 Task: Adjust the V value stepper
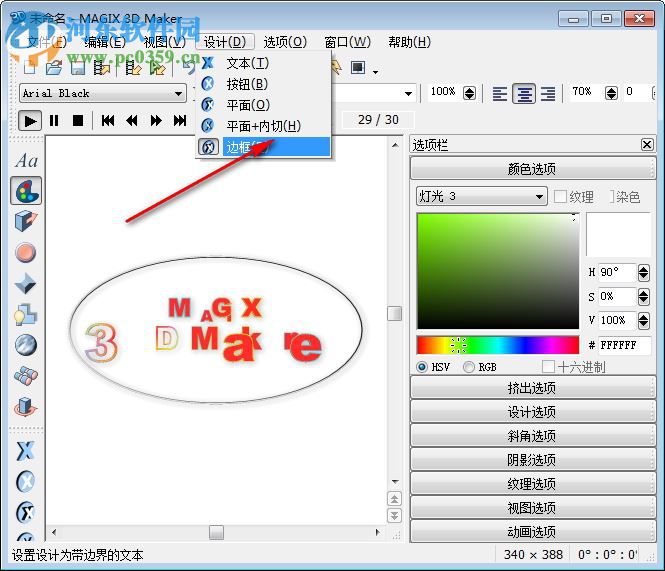643,320
